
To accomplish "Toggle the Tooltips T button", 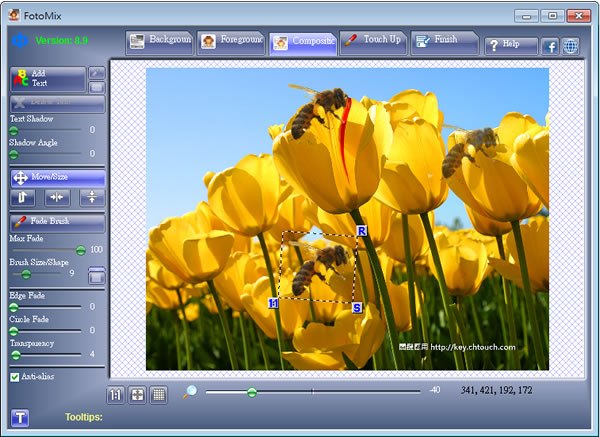I will 20,417.
